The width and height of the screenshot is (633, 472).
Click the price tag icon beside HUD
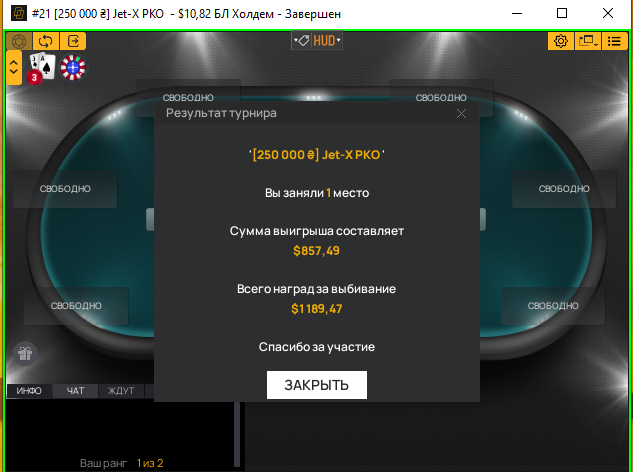click(305, 40)
